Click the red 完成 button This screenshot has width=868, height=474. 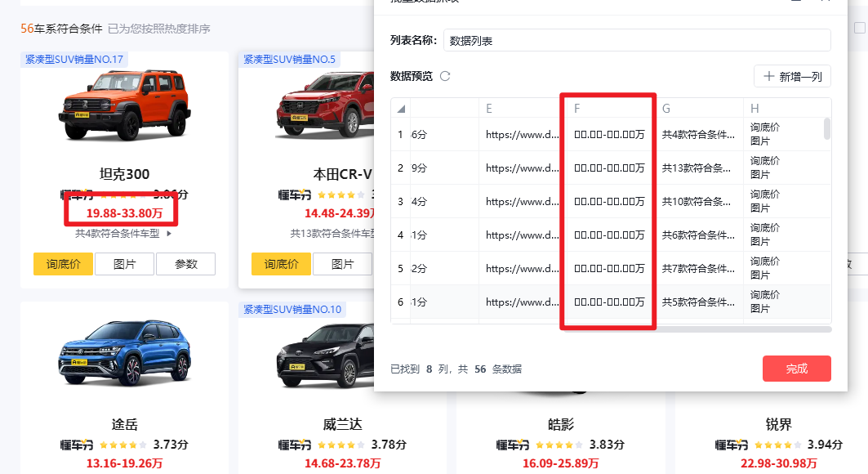(797, 369)
